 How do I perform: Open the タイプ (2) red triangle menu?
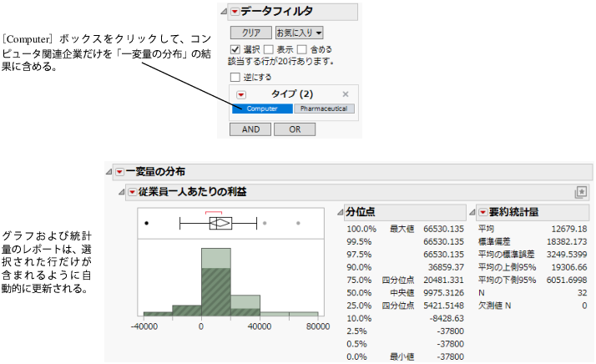(x=241, y=94)
